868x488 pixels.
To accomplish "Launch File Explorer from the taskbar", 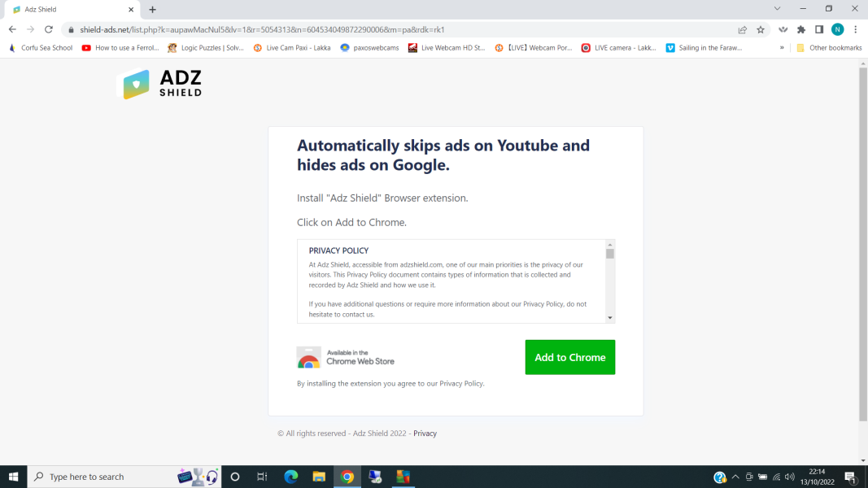I will 319,477.
